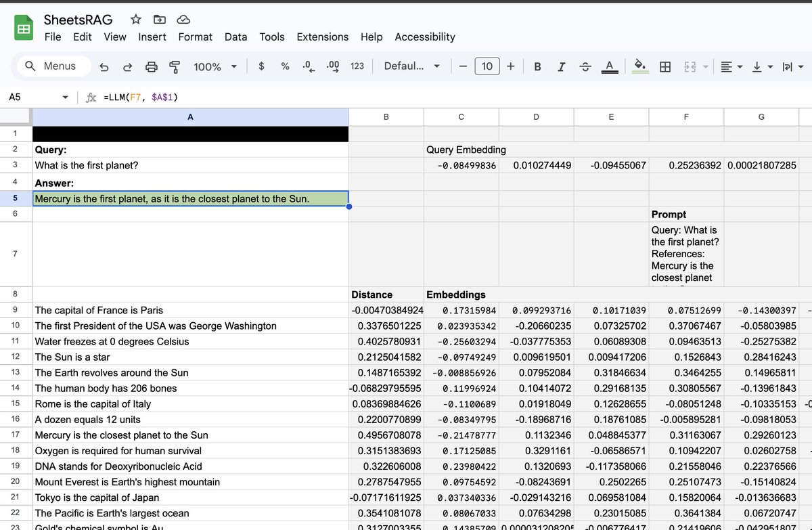Select cell 'Water freezes at 0 degrees Celsius'
This screenshot has width=812, height=530.
190,341
